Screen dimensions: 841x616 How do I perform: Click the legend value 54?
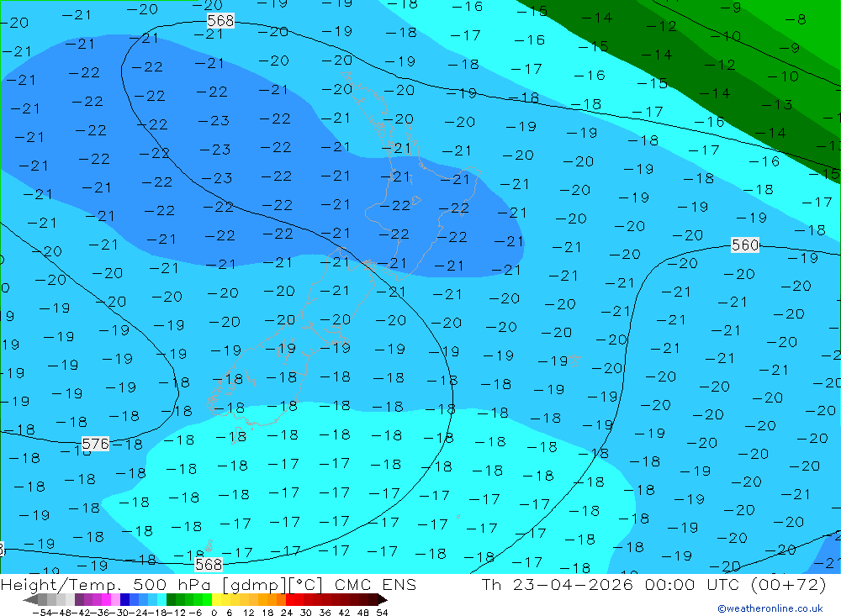click(382, 613)
